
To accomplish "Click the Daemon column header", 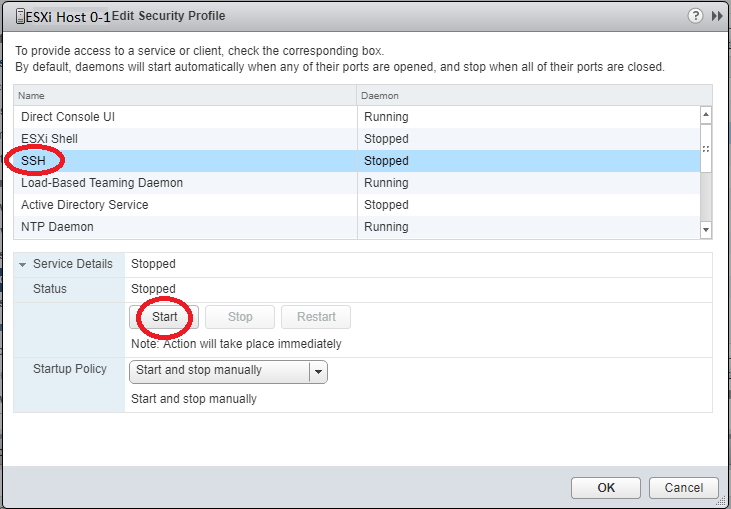I will tap(534, 96).
